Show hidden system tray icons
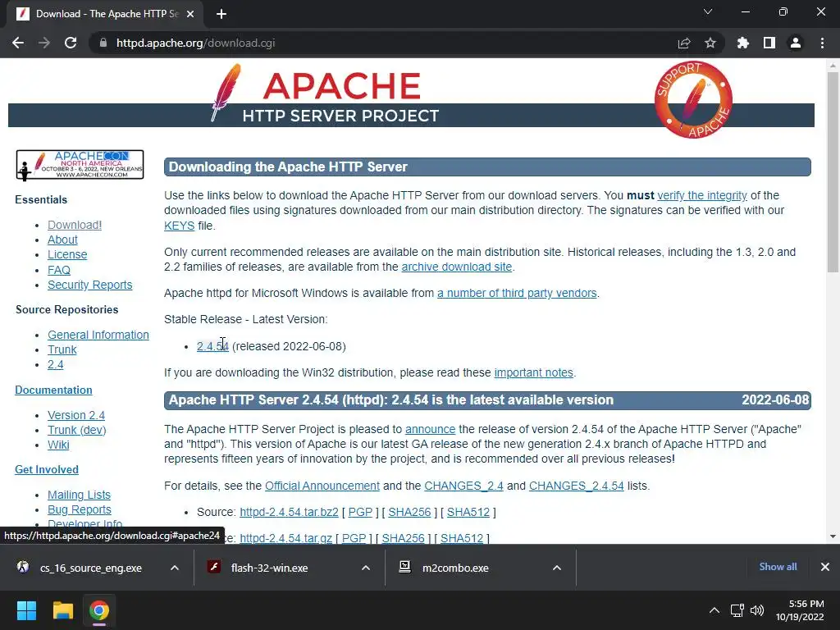 click(x=714, y=610)
